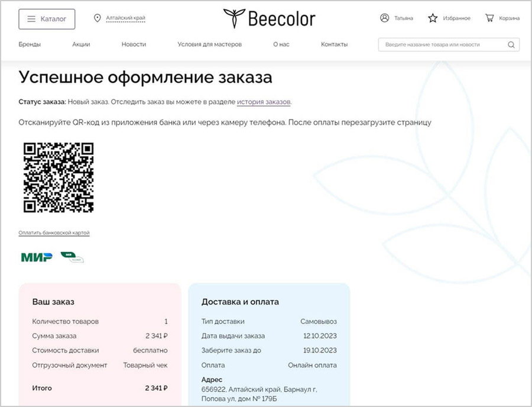Click the star favorites icon
Viewport: 532px width, 407px height.
433,18
